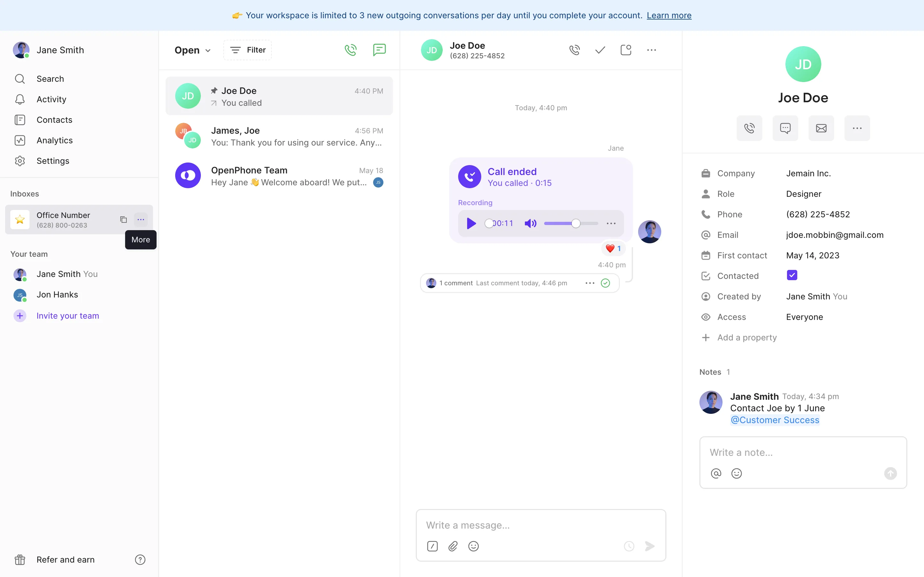Start a new call with green phone icon
Screen dimensions: 924x577
tap(350, 50)
